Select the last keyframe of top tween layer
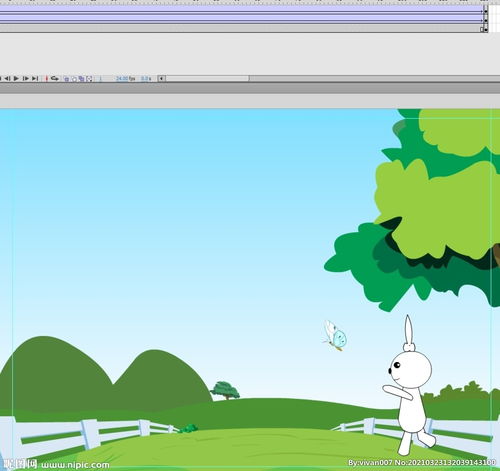Image resolution: width=500 pixels, height=471 pixels. (x=485, y=11)
